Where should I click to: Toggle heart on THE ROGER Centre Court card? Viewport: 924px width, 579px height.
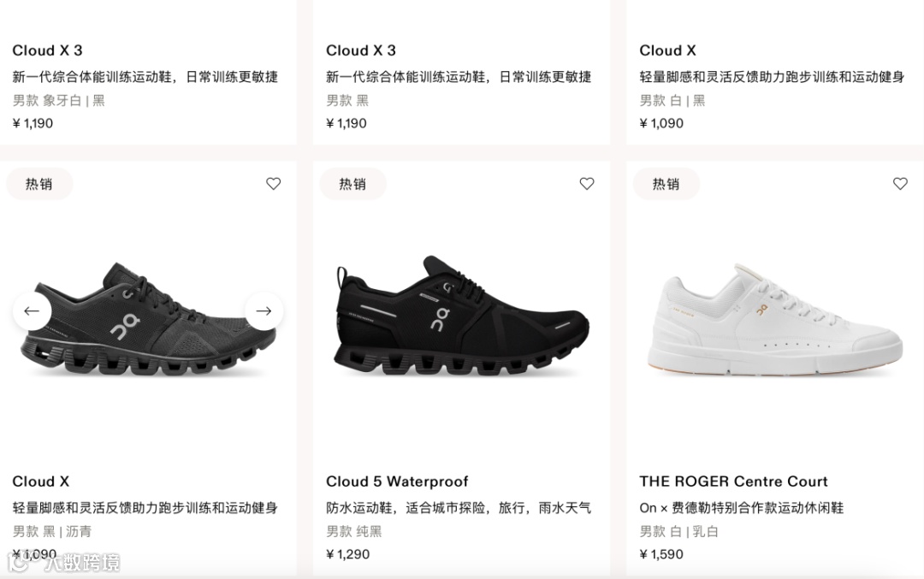[x=900, y=184]
